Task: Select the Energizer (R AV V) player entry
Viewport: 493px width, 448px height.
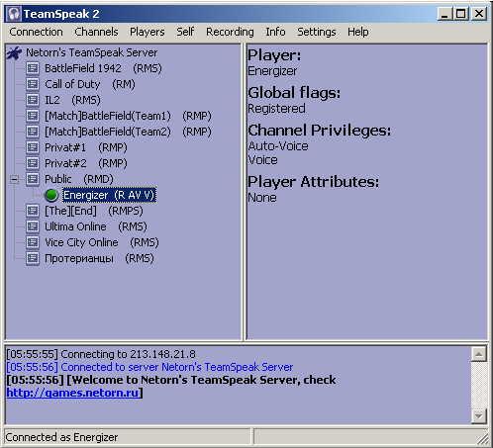Action: (x=109, y=195)
